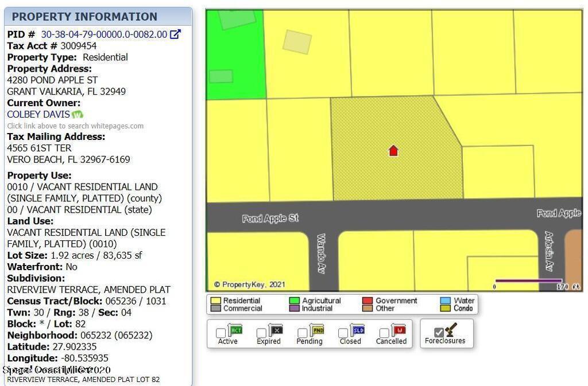Uncheck the Foreclosures checkbox

tap(439, 333)
